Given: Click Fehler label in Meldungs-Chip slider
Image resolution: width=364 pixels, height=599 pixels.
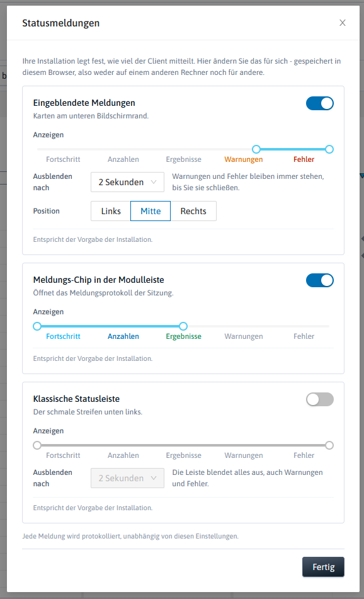Looking at the screenshot, I should pos(304,336).
